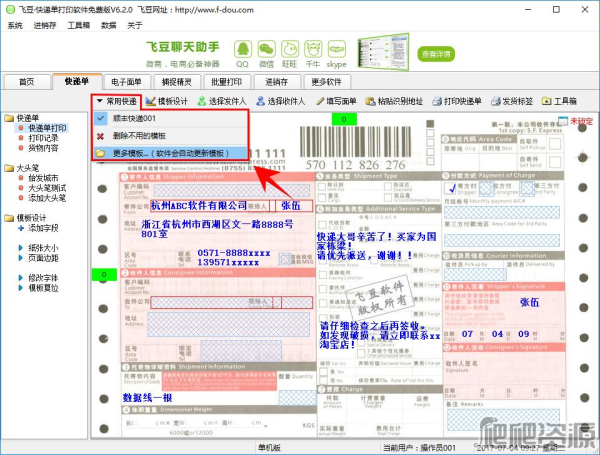Image resolution: width=600 pixels, height=455 pixels.
Task: Click the 千牛 icon
Action: [x=313, y=49]
